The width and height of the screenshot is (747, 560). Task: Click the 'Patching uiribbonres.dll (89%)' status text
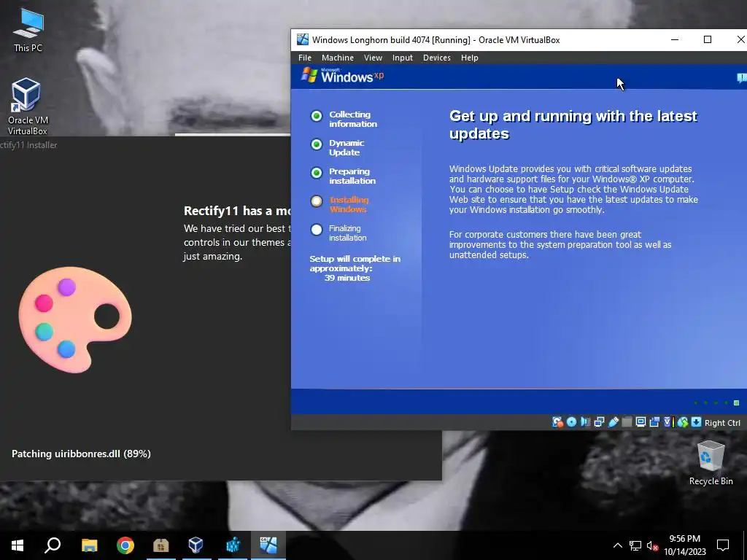coord(81,454)
